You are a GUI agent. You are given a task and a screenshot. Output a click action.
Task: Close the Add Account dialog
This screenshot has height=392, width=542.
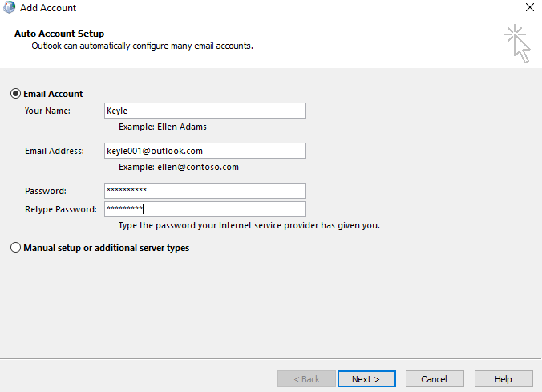tap(529, 8)
